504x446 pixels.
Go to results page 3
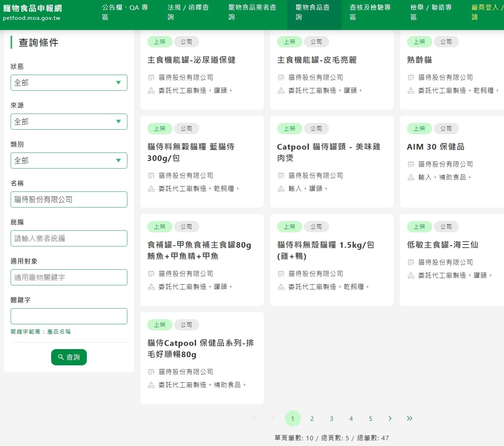[332, 418]
